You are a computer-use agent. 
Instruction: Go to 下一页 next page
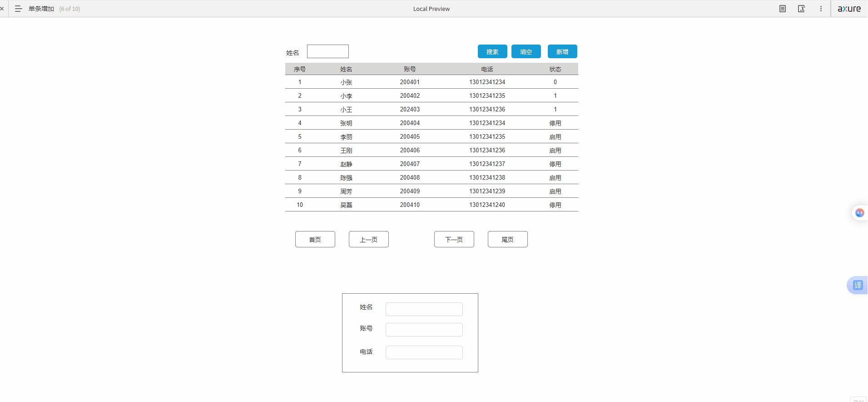[454, 239]
